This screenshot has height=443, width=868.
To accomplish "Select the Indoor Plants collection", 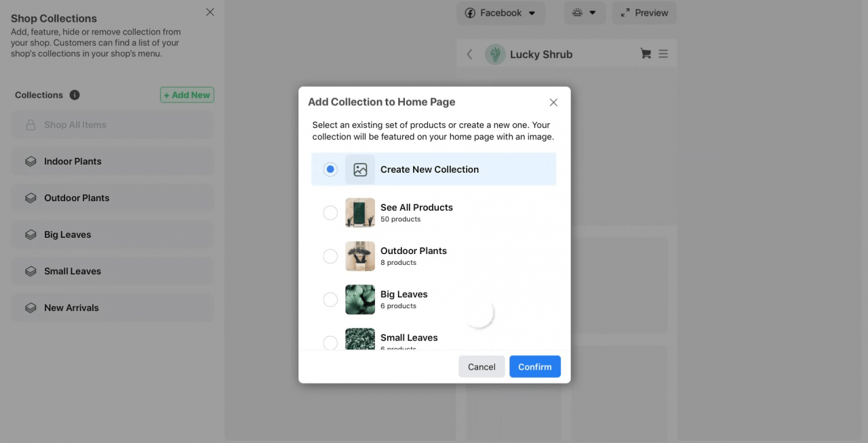I will (73, 161).
